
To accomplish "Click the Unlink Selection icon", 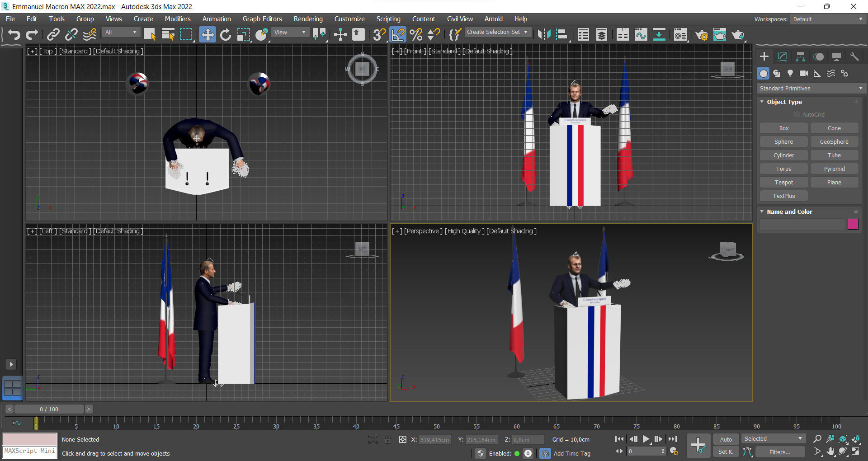I will point(71,34).
